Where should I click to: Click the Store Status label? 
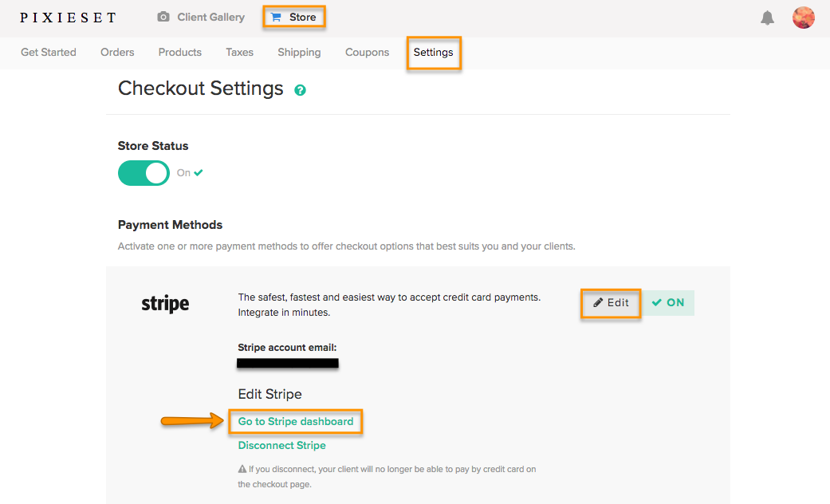coord(153,146)
